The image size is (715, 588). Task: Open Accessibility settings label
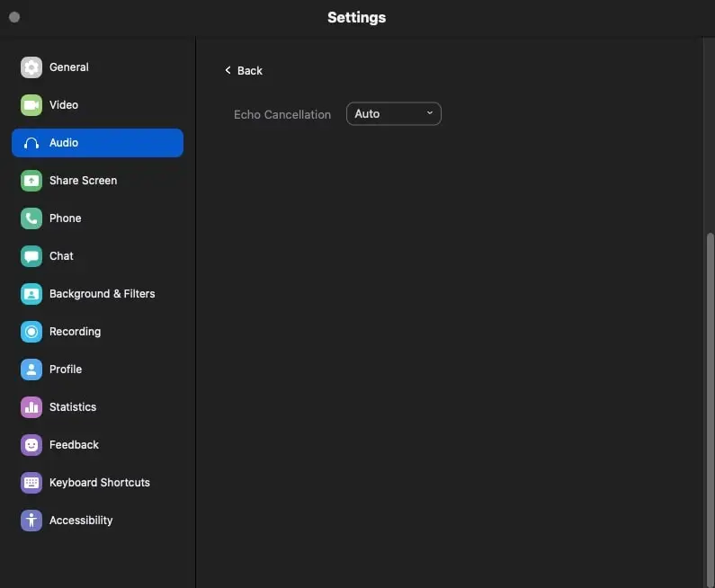point(81,521)
